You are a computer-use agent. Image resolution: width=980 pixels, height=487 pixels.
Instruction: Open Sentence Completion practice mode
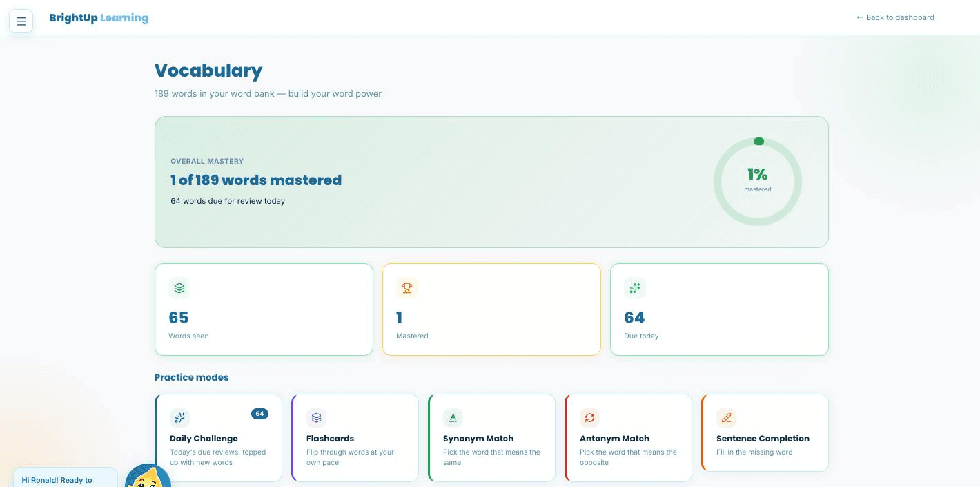(x=765, y=432)
